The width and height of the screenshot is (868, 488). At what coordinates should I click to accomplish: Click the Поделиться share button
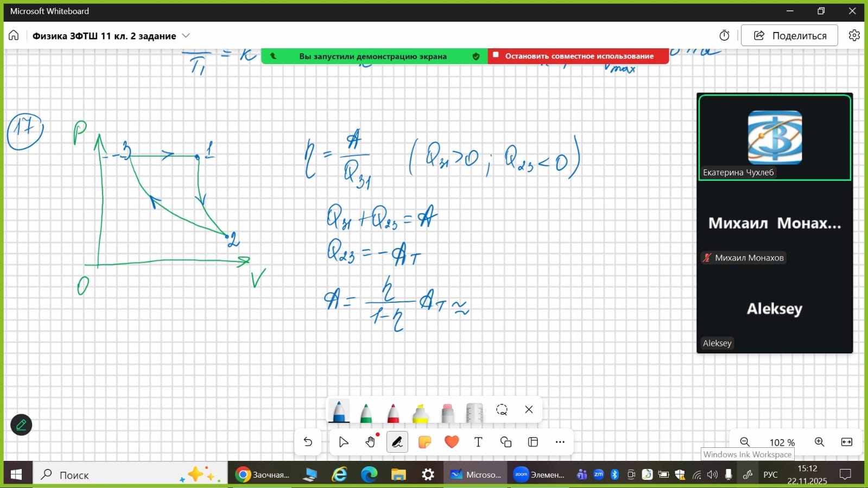(x=789, y=35)
